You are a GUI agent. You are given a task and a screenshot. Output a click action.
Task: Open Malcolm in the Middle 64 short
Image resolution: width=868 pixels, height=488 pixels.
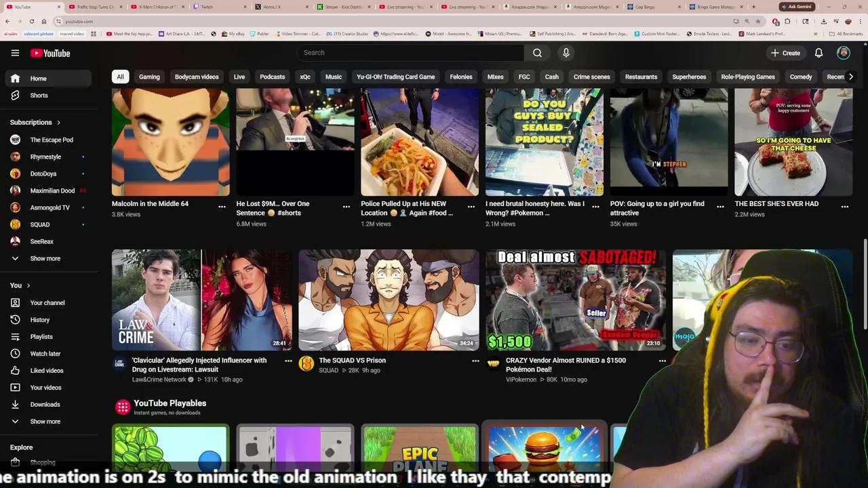click(171, 142)
